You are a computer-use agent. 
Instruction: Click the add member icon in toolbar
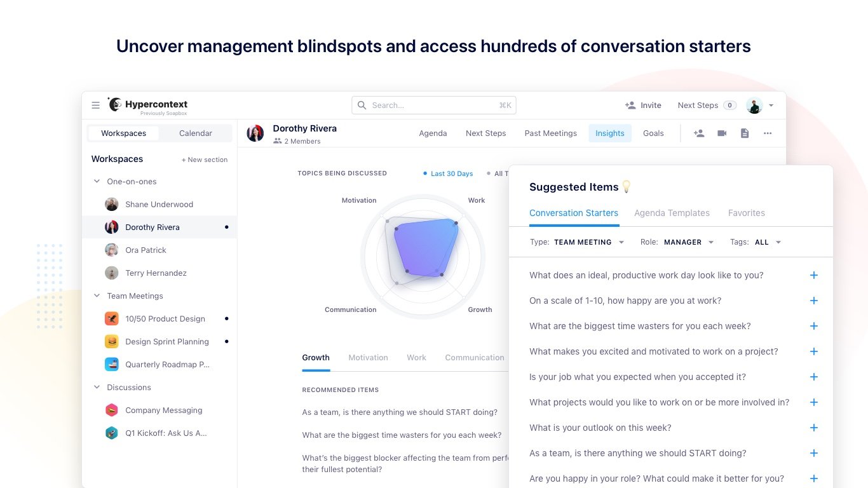(x=699, y=133)
